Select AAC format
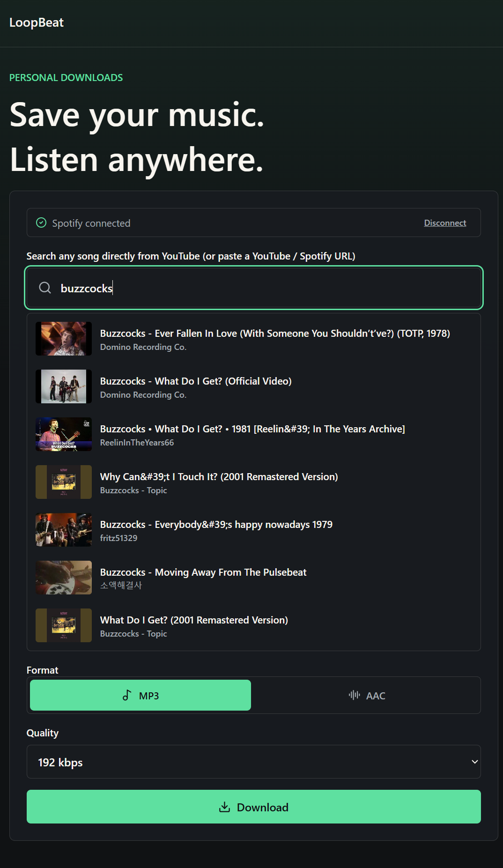Image resolution: width=503 pixels, height=868 pixels. pos(367,695)
